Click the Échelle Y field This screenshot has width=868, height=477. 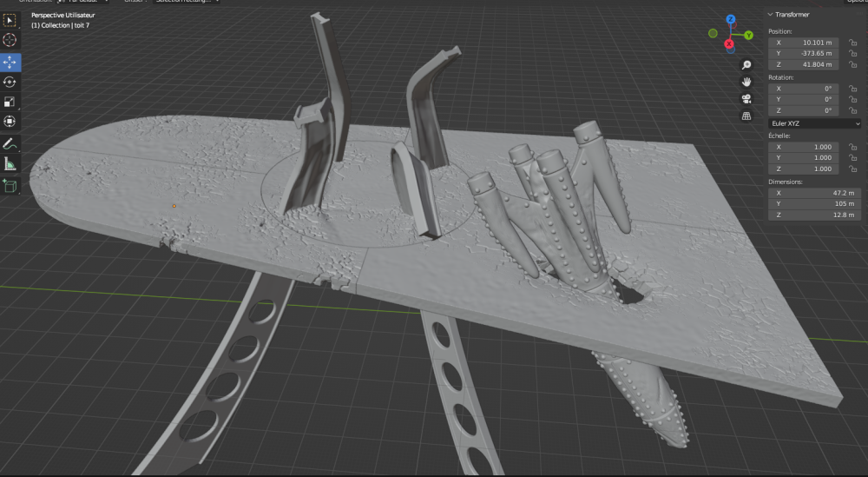pyautogui.click(x=803, y=158)
